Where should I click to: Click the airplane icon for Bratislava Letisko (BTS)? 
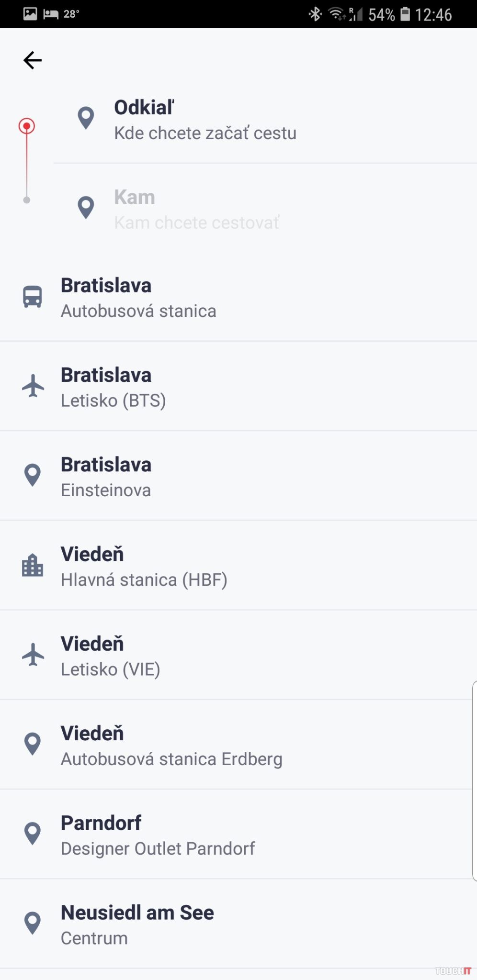33,386
